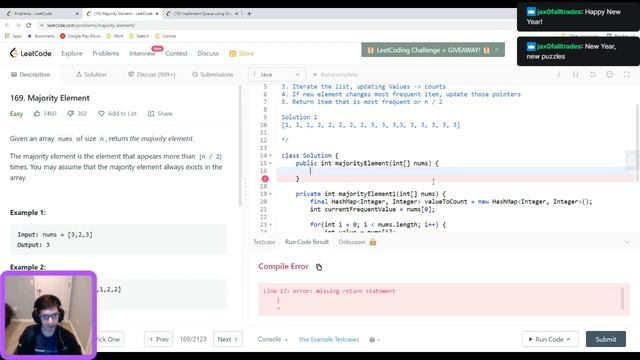This screenshot has height=360, width=640.
Task: Click Add to List
Action: click(x=117, y=113)
